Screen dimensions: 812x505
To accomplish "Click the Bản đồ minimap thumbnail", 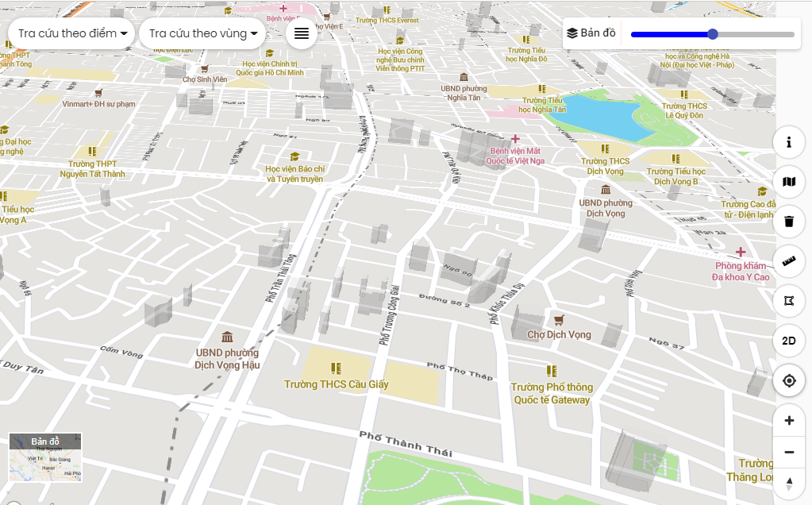I will [45, 457].
